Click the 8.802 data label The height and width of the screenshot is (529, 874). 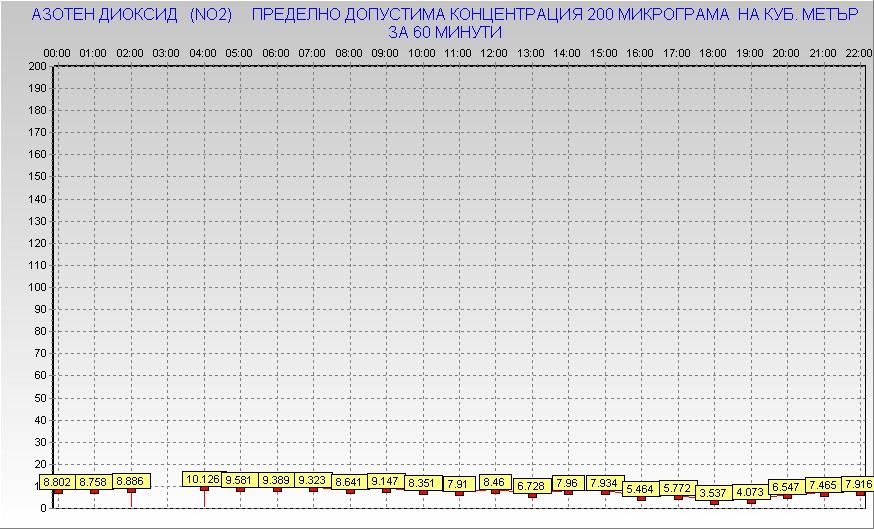click(56, 482)
